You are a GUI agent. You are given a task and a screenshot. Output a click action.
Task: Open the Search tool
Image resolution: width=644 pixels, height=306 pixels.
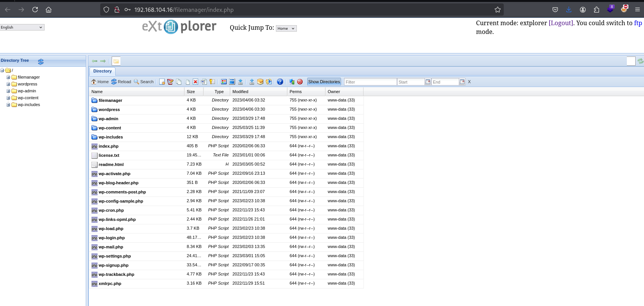144,82
